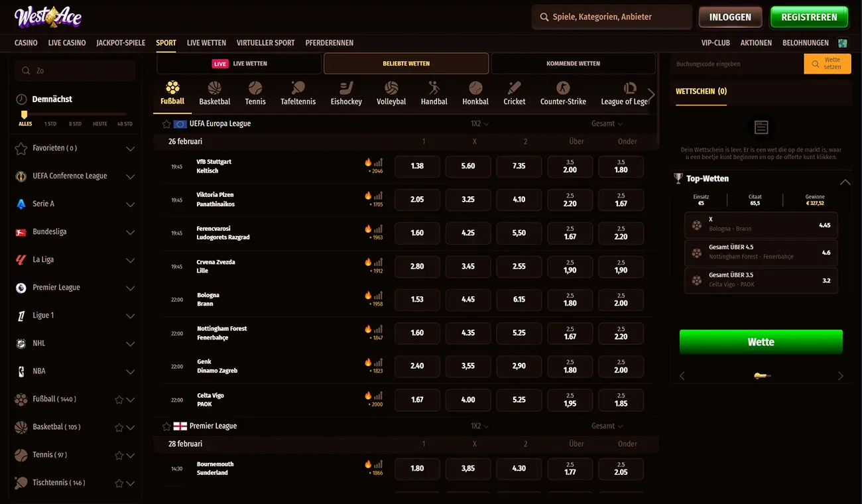Set time filter slider to 48 STD

[125, 124]
